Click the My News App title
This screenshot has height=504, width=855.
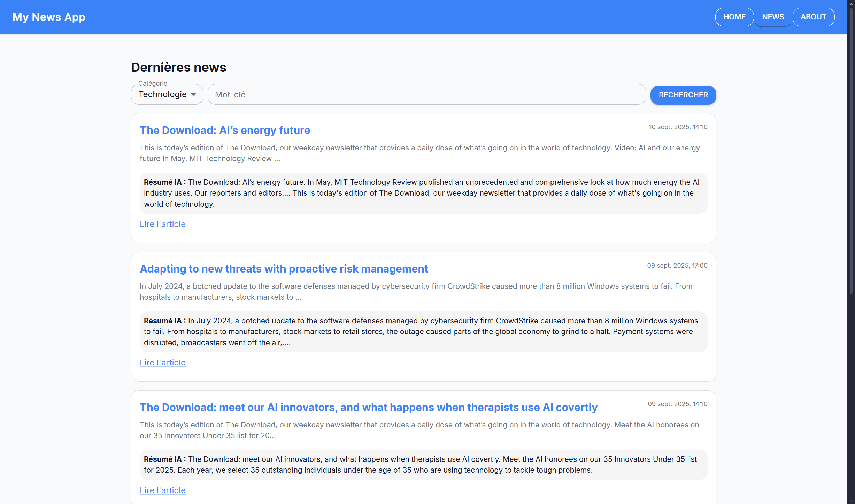49,17
